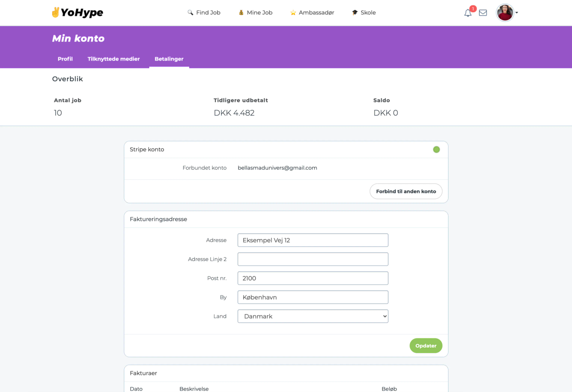Click the green Stripe status indicator
The image size is (572, 392).
click(436, 150)
